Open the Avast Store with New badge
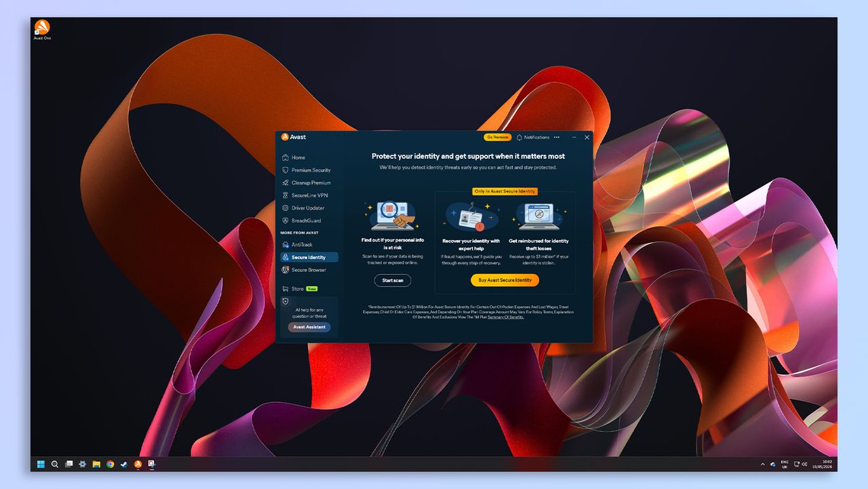868x489 pixels. [300, 289]
